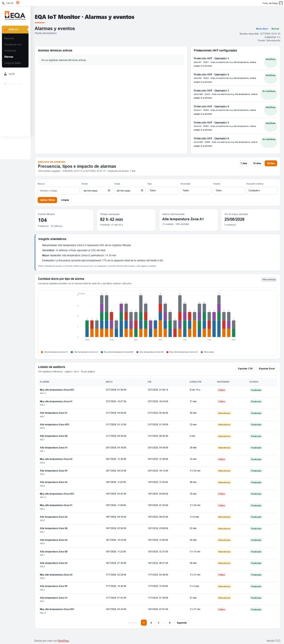Expand the Severidad filter dropdown
This screenshot has height=644, width=284.
[x=196, y=191]
